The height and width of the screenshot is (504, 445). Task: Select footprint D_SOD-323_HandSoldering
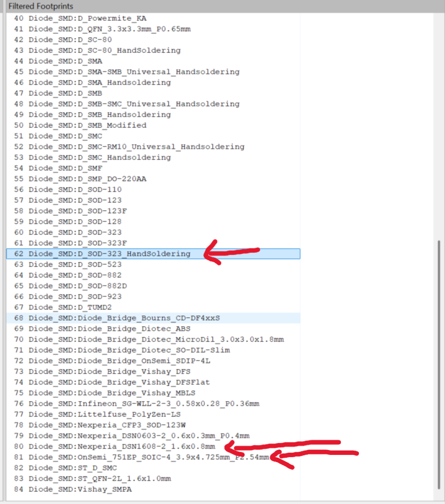[109, 254]
